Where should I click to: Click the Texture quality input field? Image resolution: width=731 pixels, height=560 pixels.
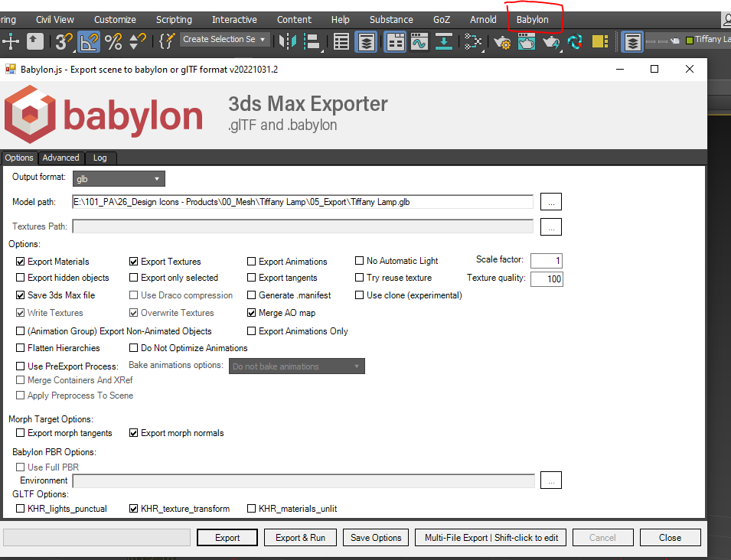coord(546,279)
